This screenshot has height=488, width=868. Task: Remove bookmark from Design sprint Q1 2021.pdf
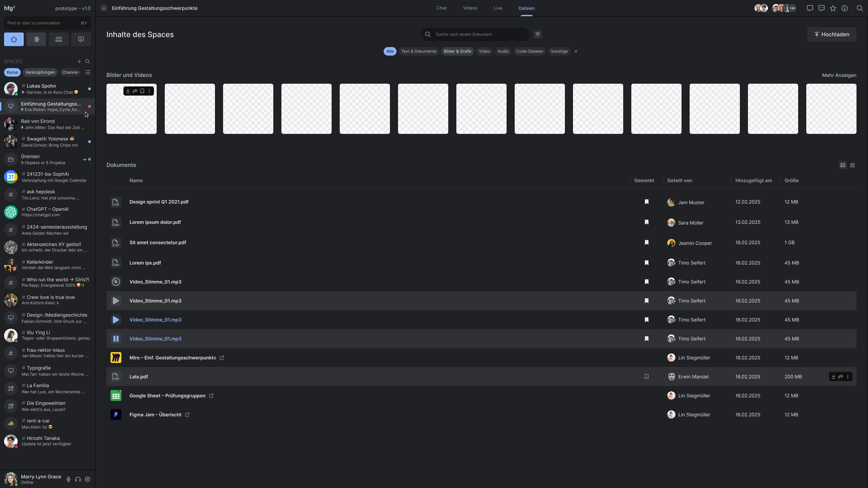pos(647,202)
